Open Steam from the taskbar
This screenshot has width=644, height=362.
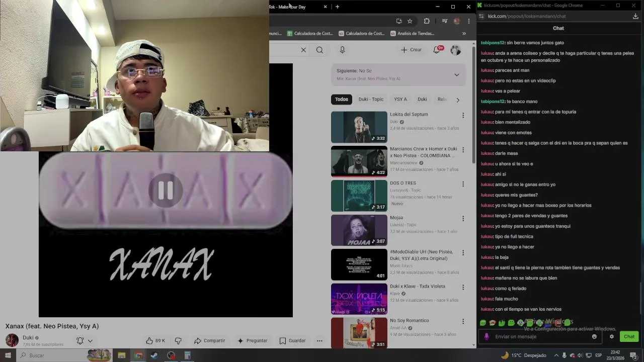(x=154, y=355)
